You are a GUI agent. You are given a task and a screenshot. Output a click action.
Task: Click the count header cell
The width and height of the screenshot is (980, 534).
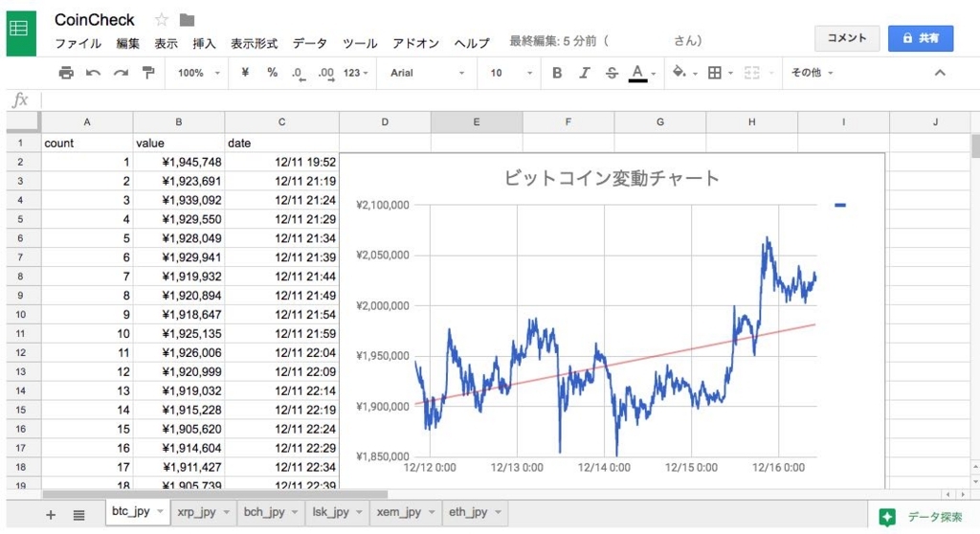click(87, 144)
